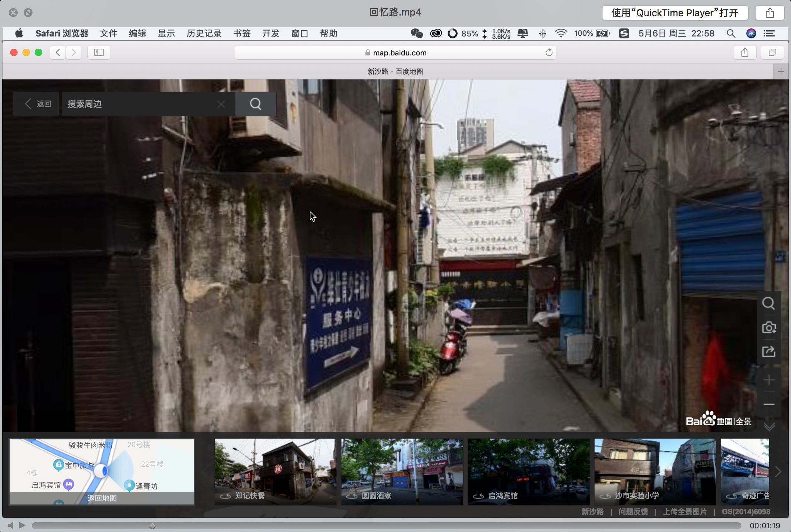This screenshot has height=532, width=791.
Task: Click 使用"QuickTime Player"打开 button
Action: click(x=675, y=13)
